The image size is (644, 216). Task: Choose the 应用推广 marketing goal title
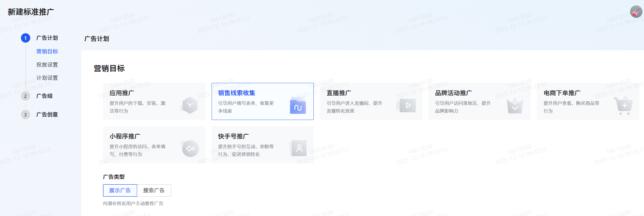click(122, 93)
